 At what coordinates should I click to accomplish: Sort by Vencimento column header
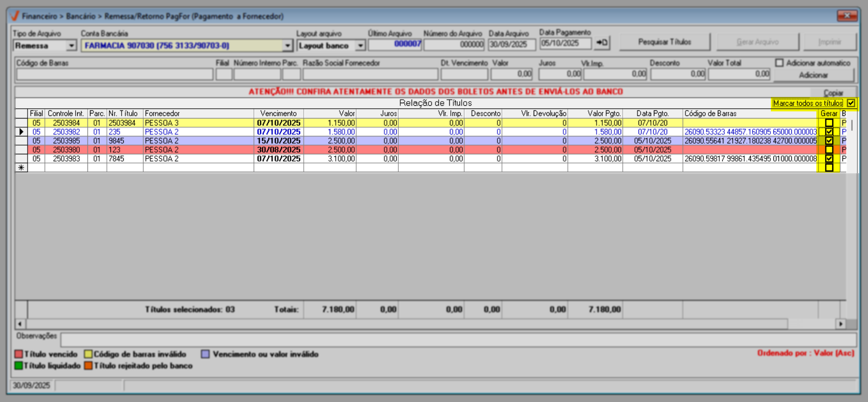278,113
